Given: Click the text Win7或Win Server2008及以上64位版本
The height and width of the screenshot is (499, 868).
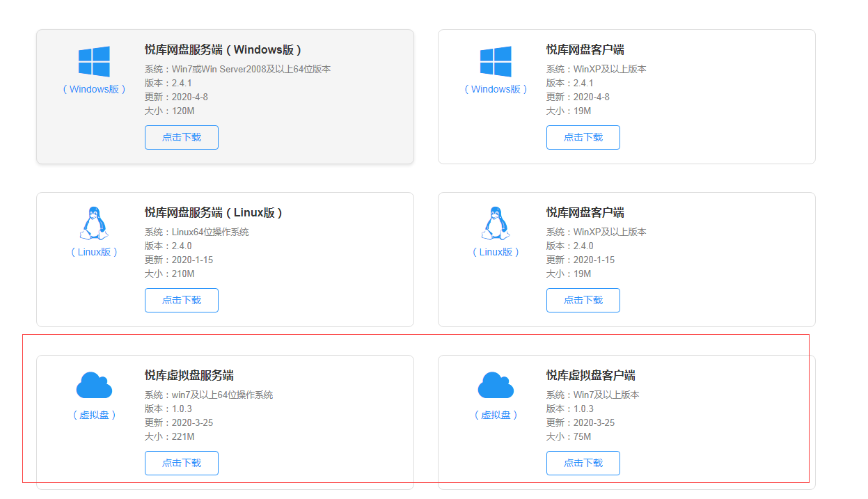Looking at the screenshot, I should point(251,69).
